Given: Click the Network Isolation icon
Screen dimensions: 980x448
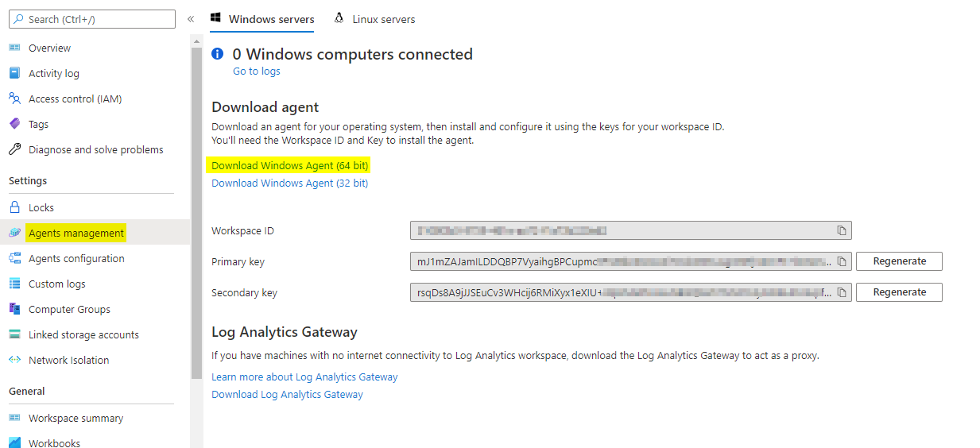Looking at the screenshot, I should click(14, 360).
